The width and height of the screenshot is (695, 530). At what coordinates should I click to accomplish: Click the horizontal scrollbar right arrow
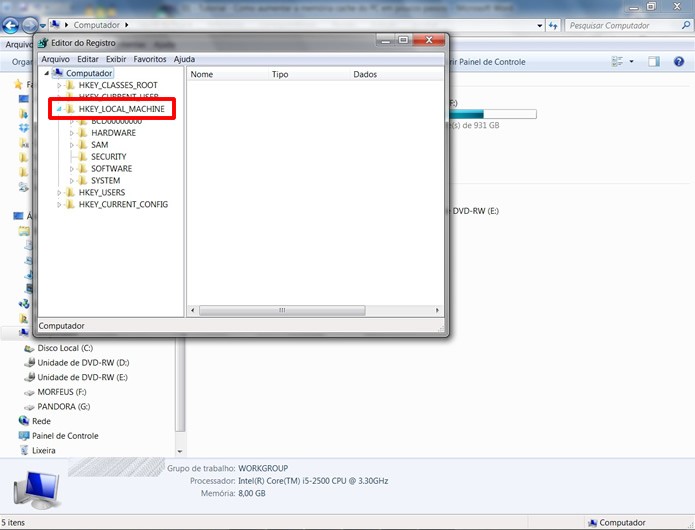coord(437,310)
